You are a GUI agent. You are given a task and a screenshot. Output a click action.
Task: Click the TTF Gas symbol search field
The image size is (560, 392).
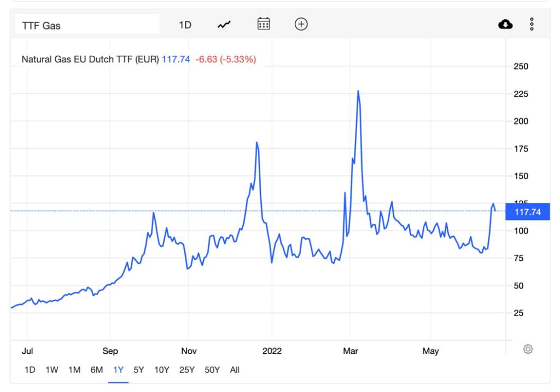87,25
